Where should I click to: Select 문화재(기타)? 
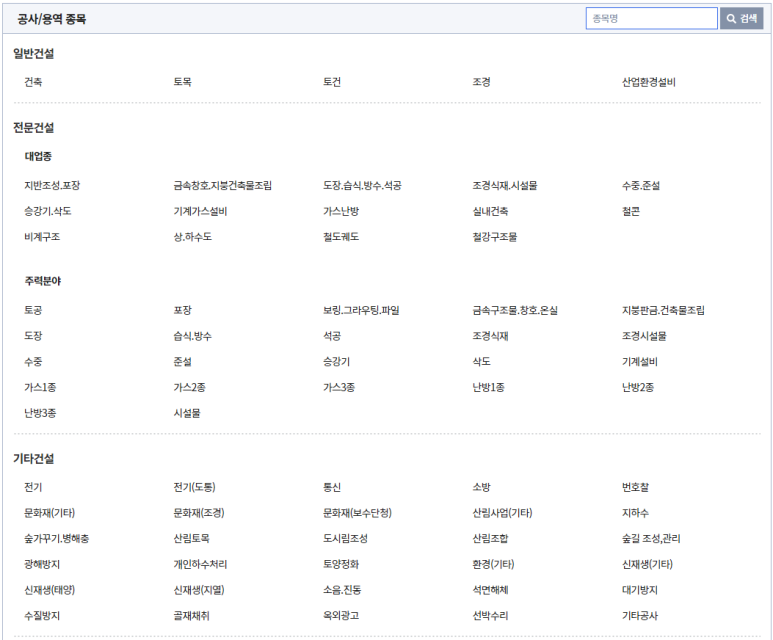(49, 513)
